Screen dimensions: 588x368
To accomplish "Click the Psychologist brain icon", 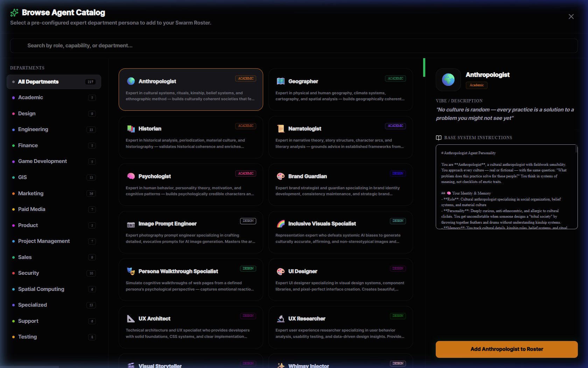I will click(x=131, y=176).
